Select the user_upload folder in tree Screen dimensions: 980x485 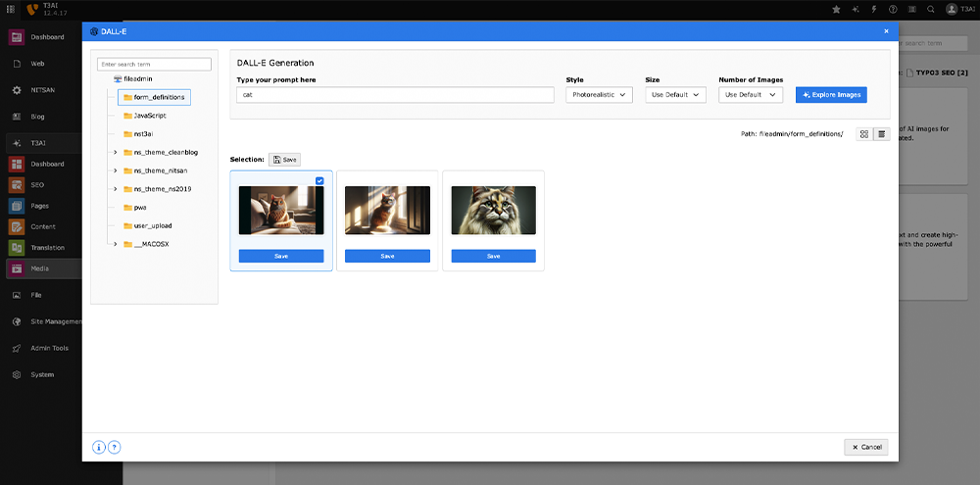pos(153,225)
